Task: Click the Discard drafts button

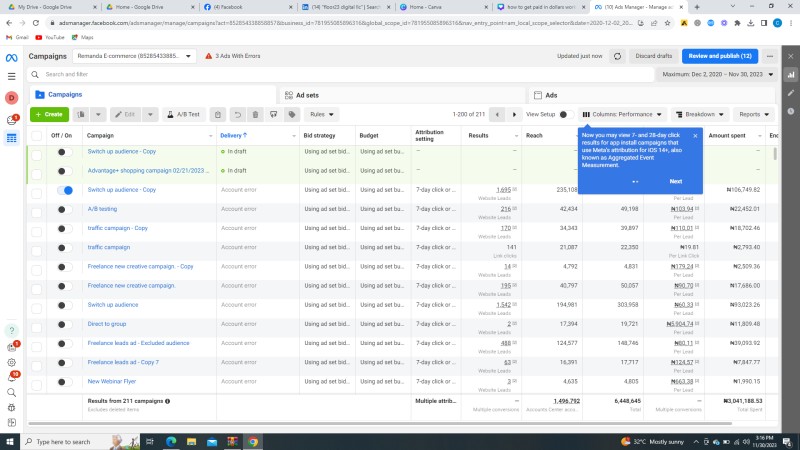Action: pos(654,56)
